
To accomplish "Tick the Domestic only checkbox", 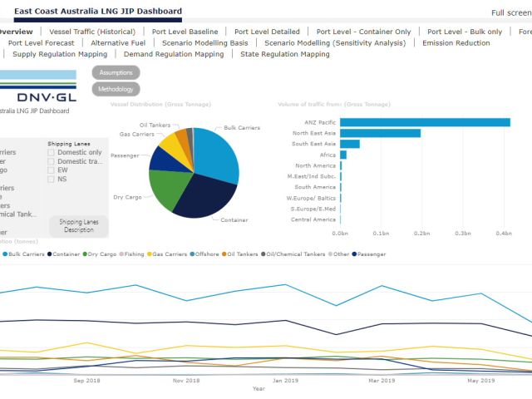I will coord(51,153).
